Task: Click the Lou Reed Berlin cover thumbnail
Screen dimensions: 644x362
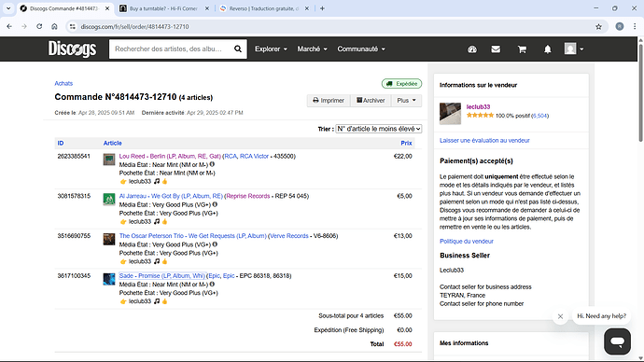Action: pos(109,160)
